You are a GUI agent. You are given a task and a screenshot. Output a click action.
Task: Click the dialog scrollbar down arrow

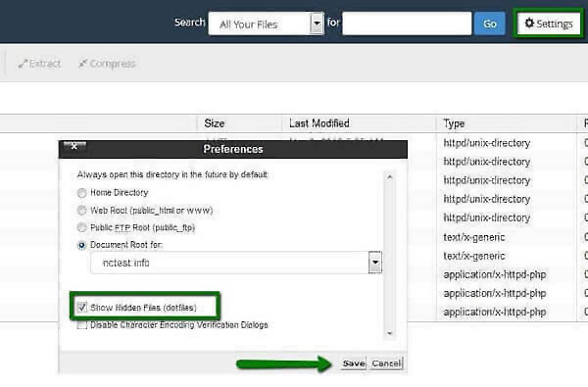[390, 333]
